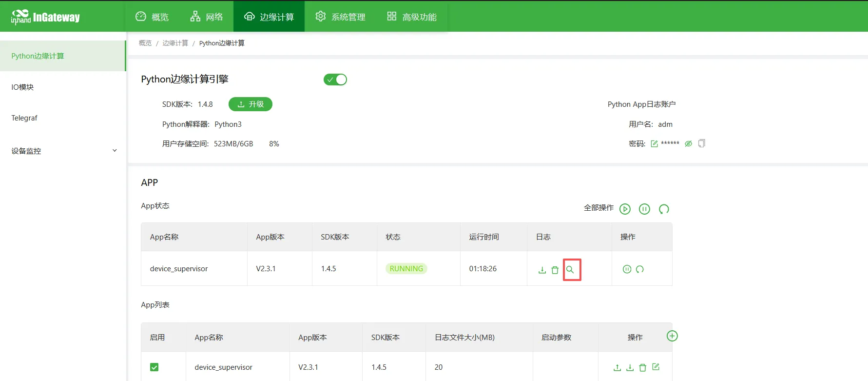868x381 pixels.
Task: Restart the running device_supervisor app
Action: point(640,269)
